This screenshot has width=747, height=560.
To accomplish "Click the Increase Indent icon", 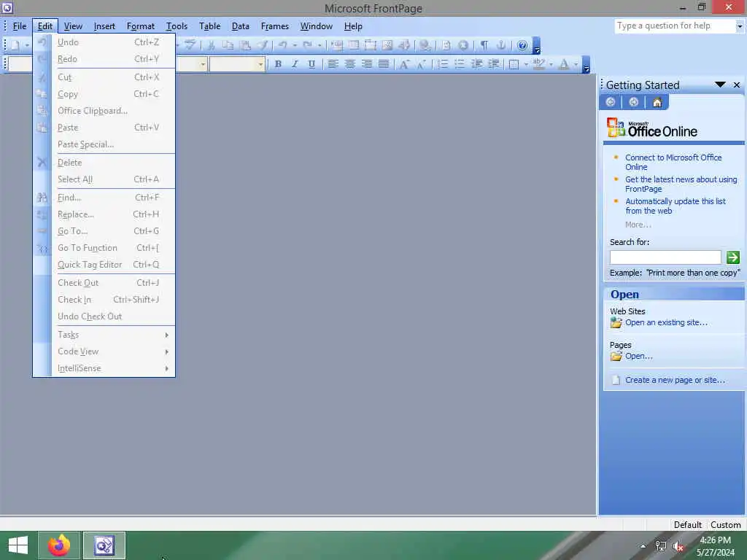I will point(494,64).
